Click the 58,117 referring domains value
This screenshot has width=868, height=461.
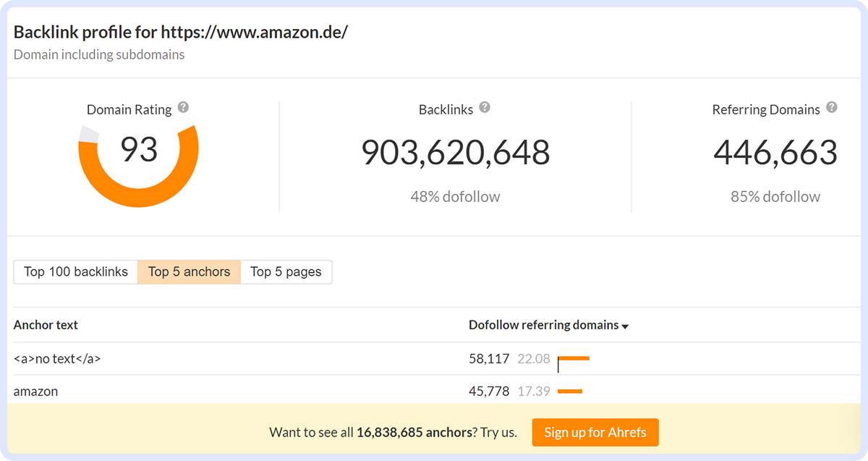490,358
